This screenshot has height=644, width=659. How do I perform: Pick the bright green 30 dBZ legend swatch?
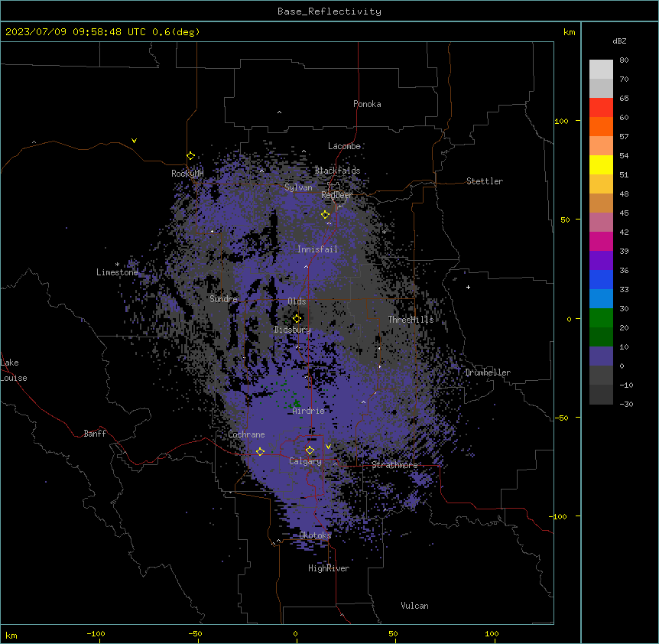pyautogui.click(x=601, y=318)
